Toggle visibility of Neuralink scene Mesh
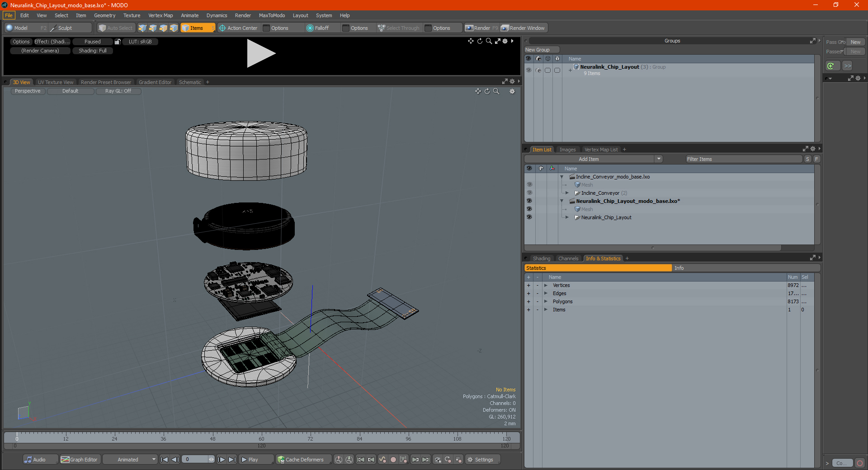This screenshot has width=868, height=470. 529,209
